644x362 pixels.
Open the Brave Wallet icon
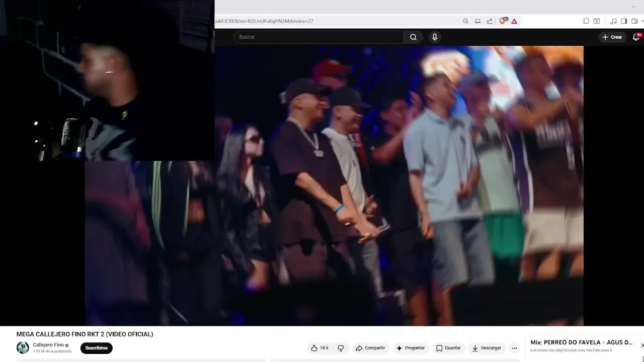(x=634, y=21)
